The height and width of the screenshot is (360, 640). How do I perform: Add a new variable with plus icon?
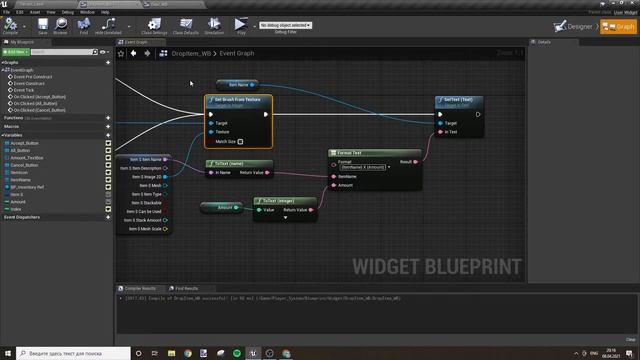[108, 135]
